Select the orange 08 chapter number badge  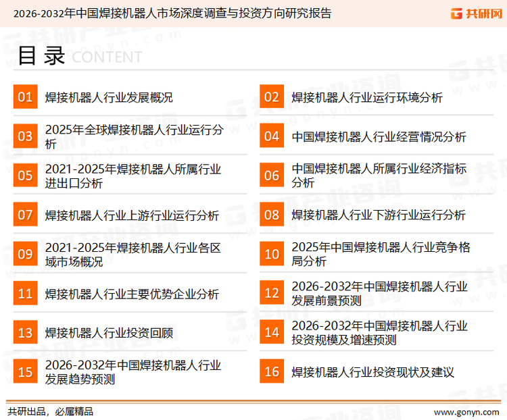pyautogui.click(x=272, y=215)
